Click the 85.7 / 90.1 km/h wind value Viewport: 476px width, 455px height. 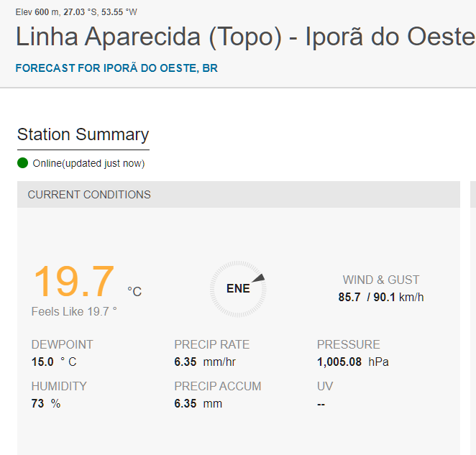(x=381, y=297)
